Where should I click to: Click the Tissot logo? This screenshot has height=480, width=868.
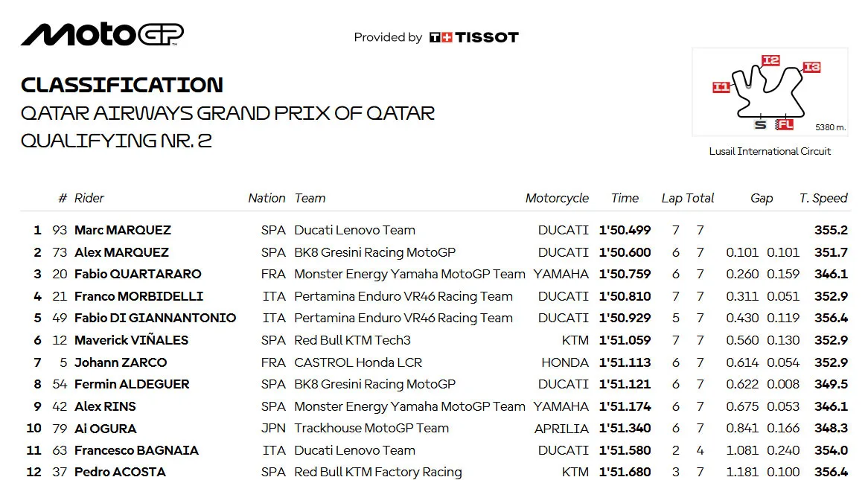[474, 37]
